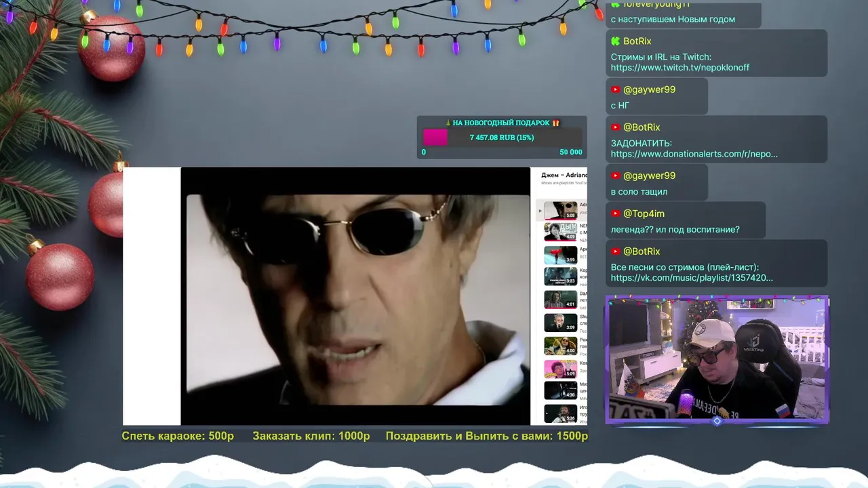Screen dimensions: 868x488
Task: Open the twitch.tv/nepoklonoff link in chat
Action: pyautogui.click(x=680, y=68)
